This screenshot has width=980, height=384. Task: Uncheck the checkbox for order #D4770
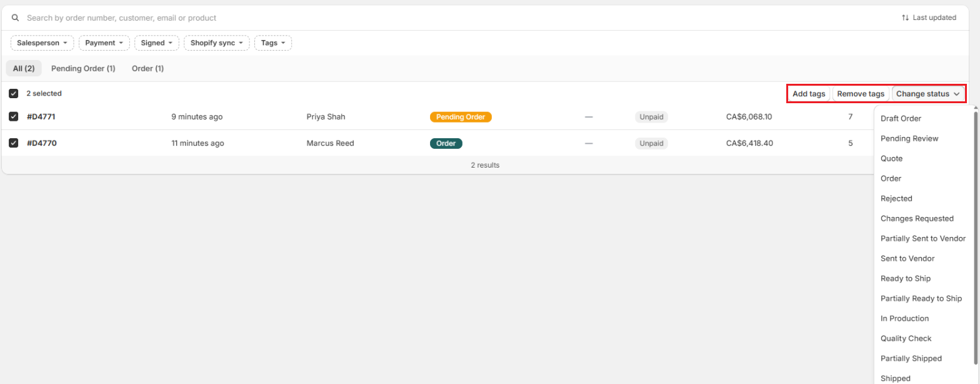(x=13, y=143)
